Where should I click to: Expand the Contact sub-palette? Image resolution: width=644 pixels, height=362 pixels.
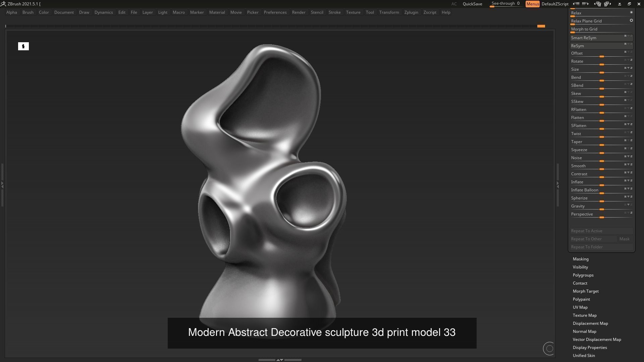point(580,283)
